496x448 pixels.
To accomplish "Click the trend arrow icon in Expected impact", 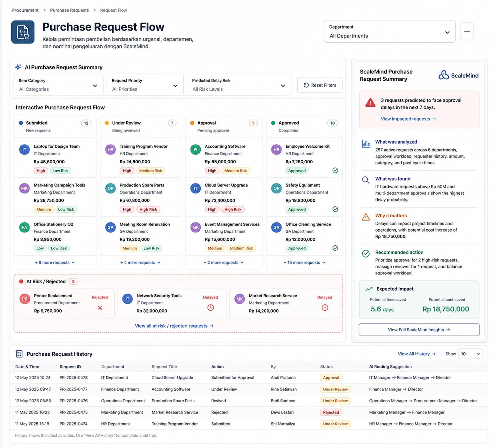I will tap(368, 289).
